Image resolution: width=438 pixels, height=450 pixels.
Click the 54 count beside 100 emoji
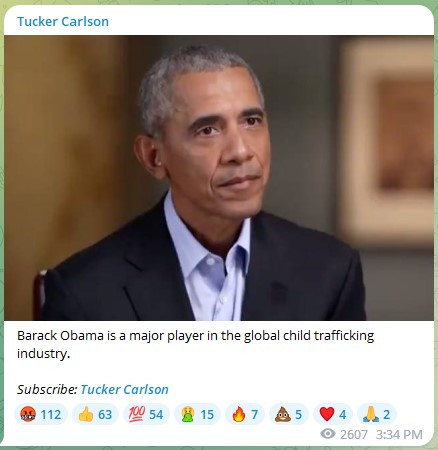pyautogui.click(x=156, y=415)
